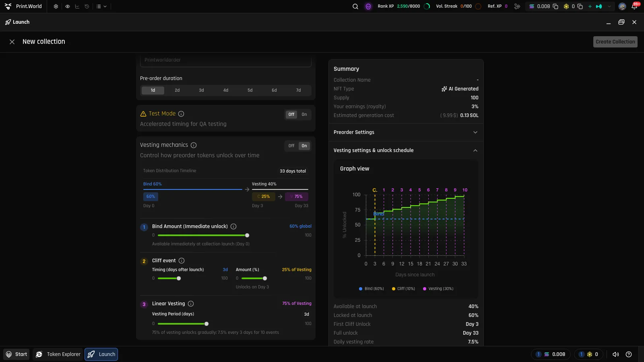
Task: Copy the second wallet address in top bar
Action: tap(580, 6)
